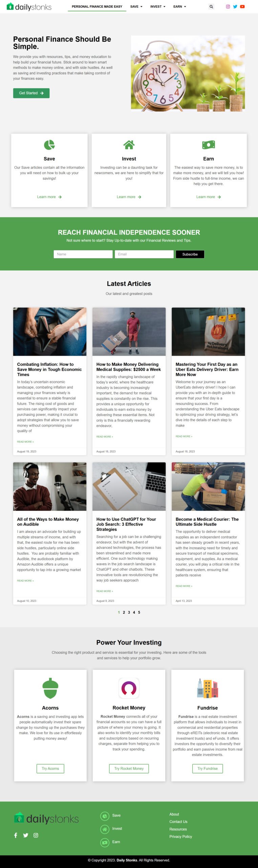
Task: Click the Try Rocket Money button
Action: (x=129, y=769)
